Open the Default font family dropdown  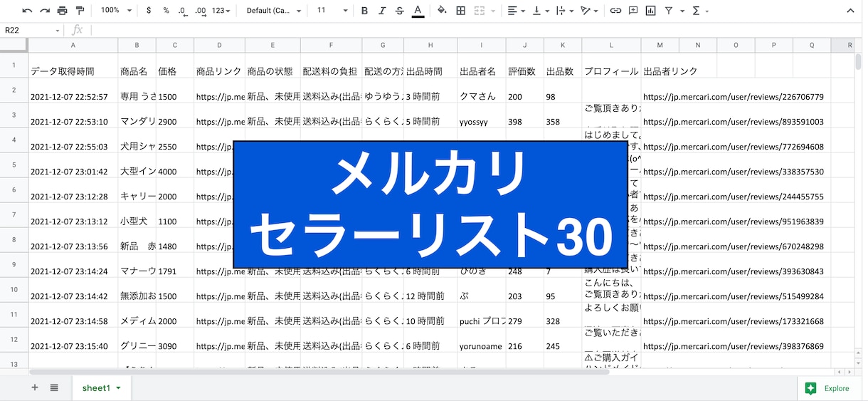click(x=274, y=11)
